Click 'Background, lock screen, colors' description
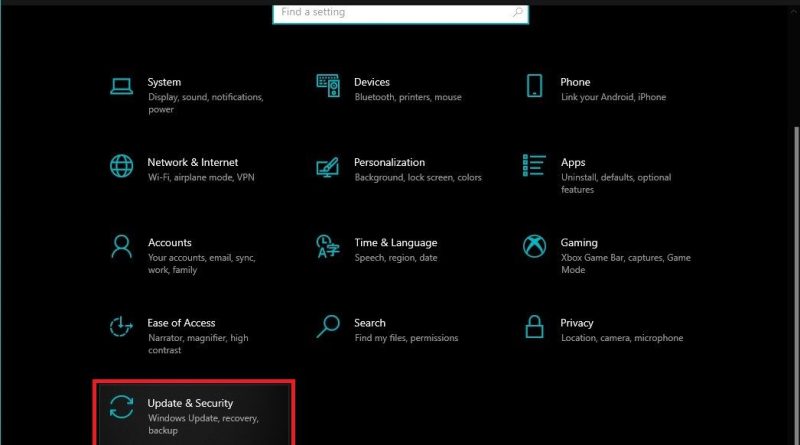Image resolution: width=800 pixels, height=445 pixels. [x=418, y=177]
